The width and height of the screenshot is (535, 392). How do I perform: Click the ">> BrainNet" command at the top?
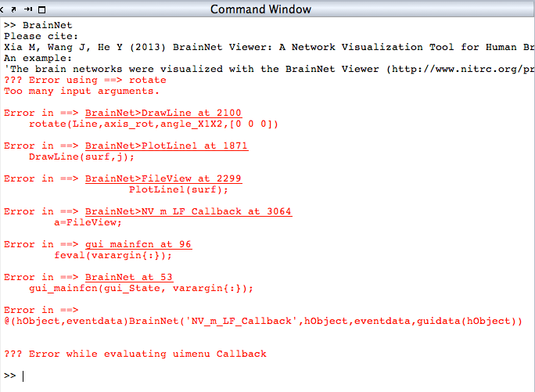tap(32, 25)
